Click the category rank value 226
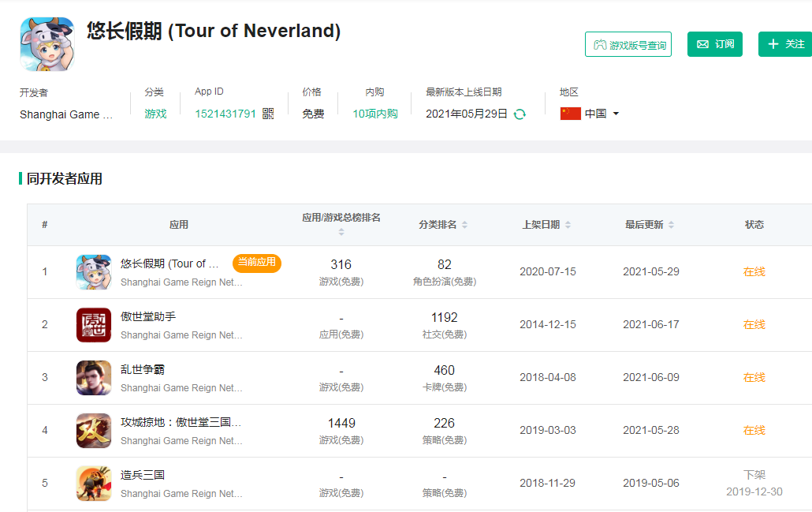 tap(445, 424)
